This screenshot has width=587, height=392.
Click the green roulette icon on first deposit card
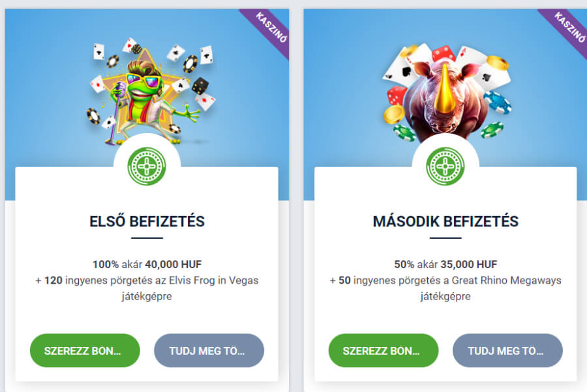pyautogui.click(x=147, y=166)
